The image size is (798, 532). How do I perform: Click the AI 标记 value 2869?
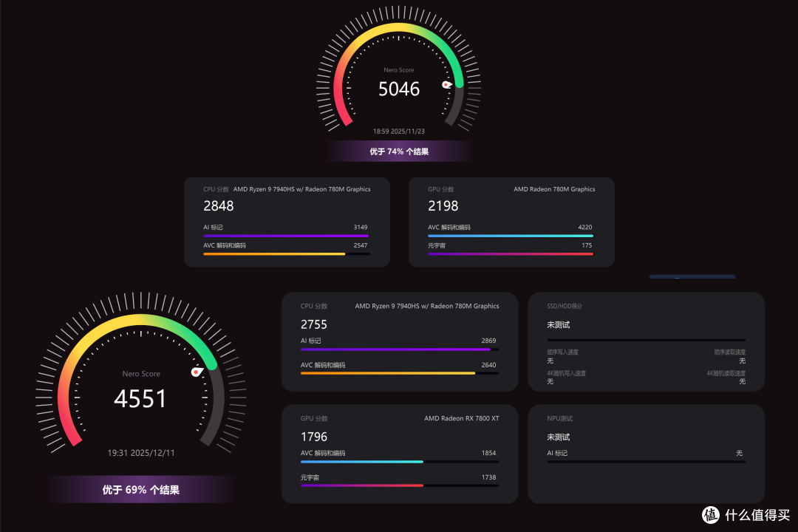(x=488, y=341)
